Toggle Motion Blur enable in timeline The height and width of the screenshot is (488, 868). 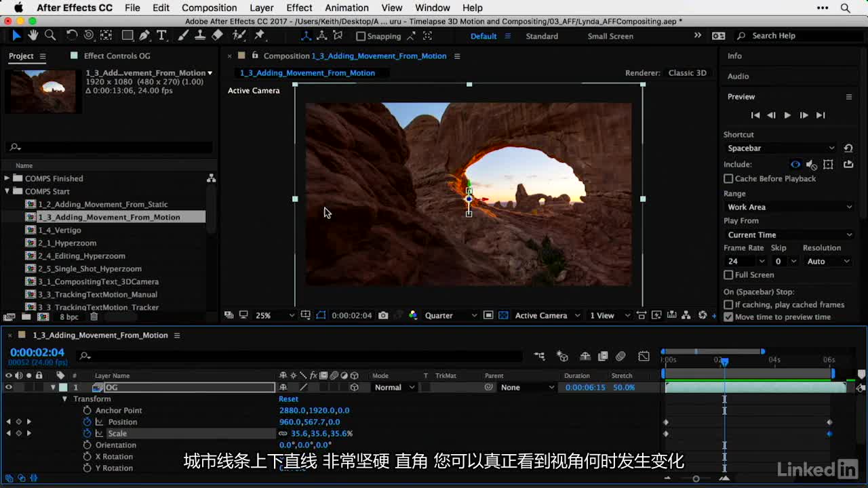point(620,357)
